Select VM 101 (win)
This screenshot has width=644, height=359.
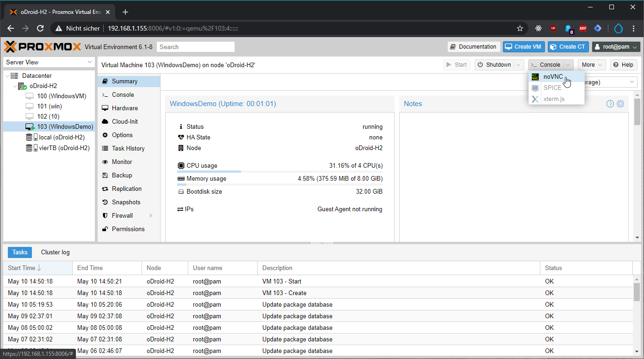[50, 107]
